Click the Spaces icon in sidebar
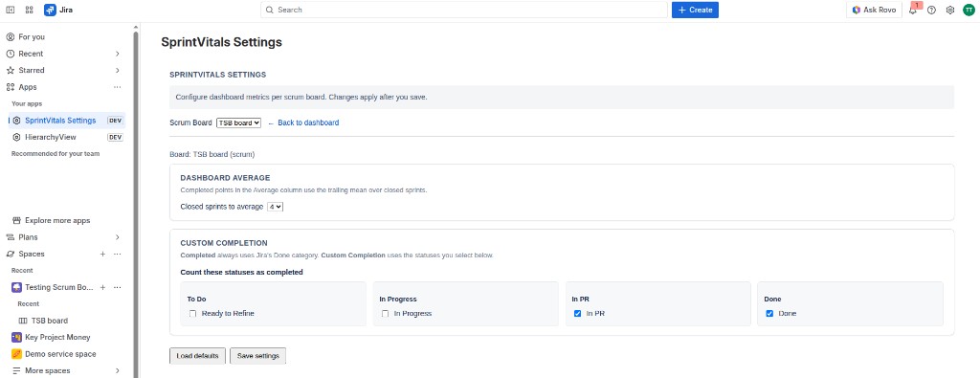 [10, 254]
